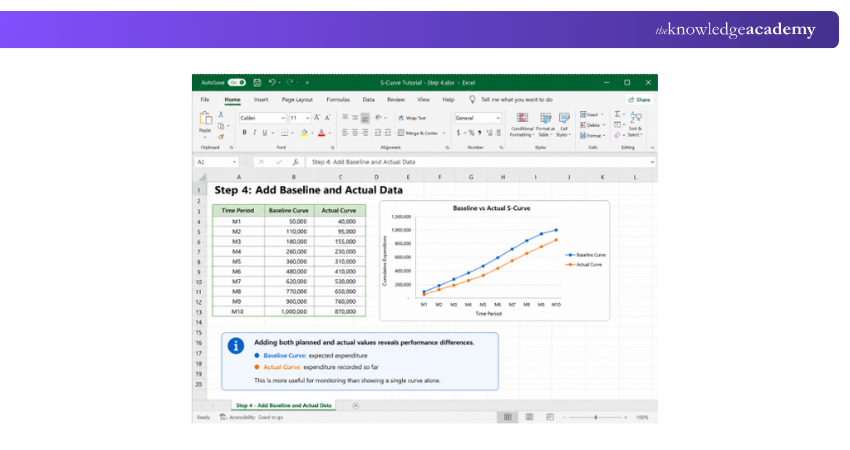The width and height of the screenshot is (850, 450).
Task: Open the File menu
Action: (x=205, y=100)
